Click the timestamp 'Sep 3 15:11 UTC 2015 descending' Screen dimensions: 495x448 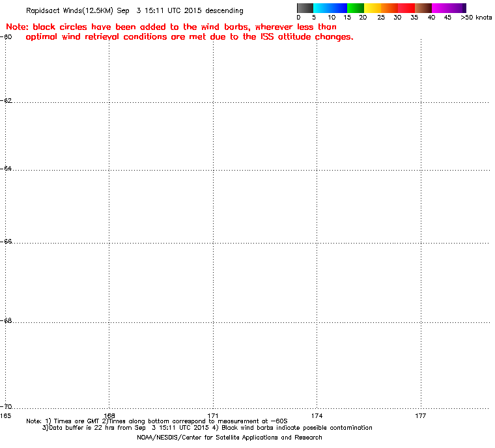pyautogui.click(x=180, y=10)
